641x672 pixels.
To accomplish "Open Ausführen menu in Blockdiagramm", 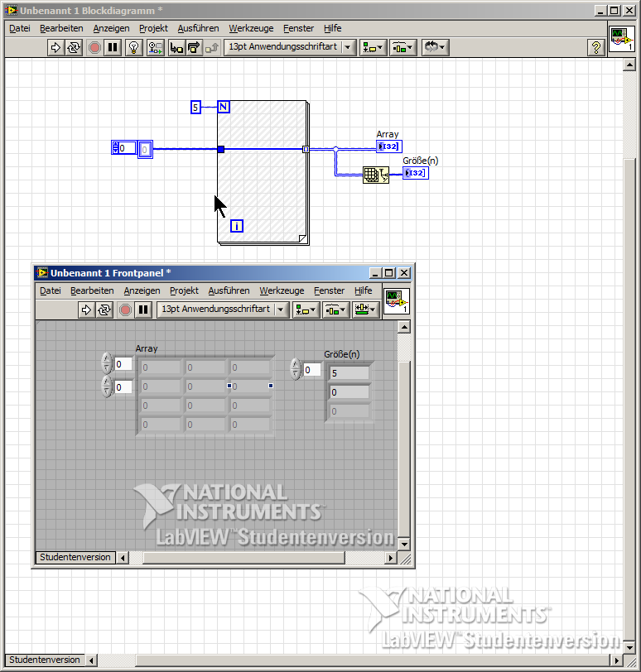I will click(198, 28).
